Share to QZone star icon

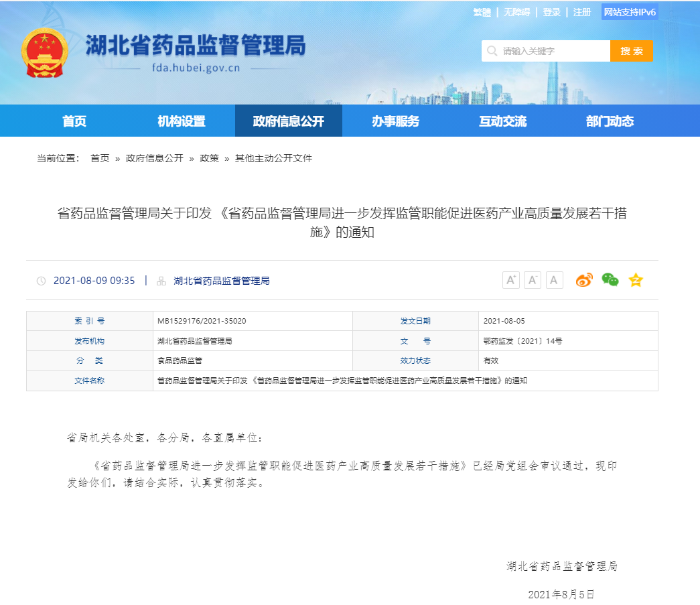[636, 280]
